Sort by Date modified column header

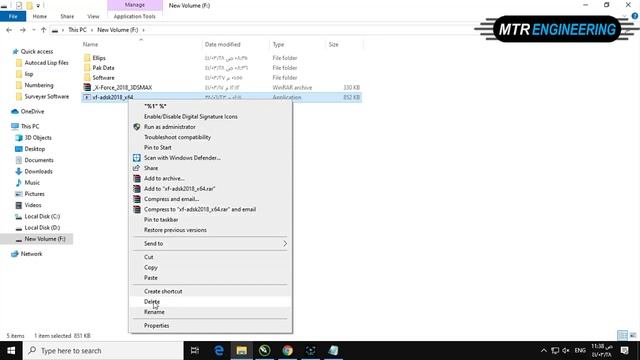point(222,44)
